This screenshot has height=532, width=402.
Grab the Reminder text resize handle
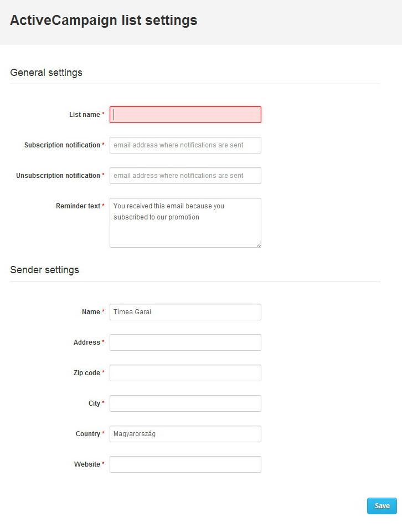[259, 244]
